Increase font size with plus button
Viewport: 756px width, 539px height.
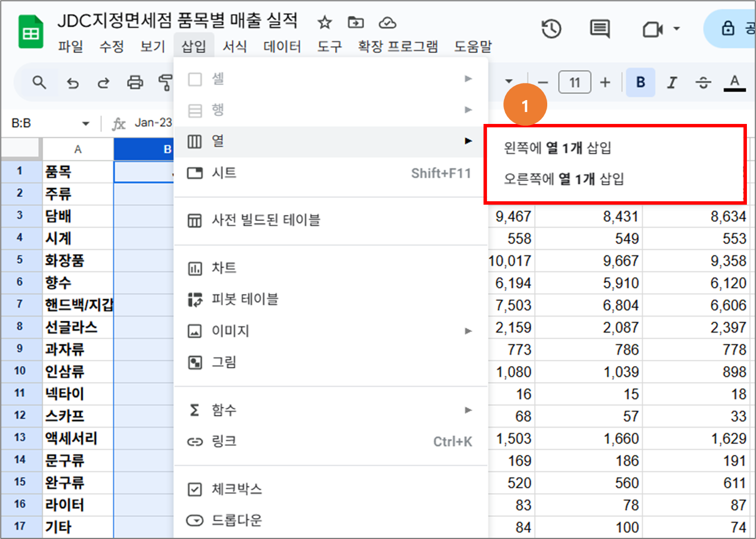tap(605, 83)
